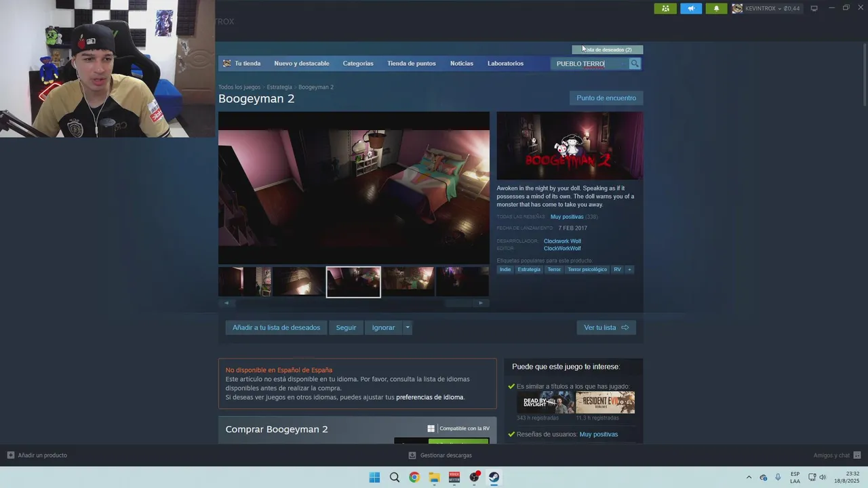Viewport: 868px width, 488px height.
Task: Open Google Chrome from taskbar
Action: [414, 477]
